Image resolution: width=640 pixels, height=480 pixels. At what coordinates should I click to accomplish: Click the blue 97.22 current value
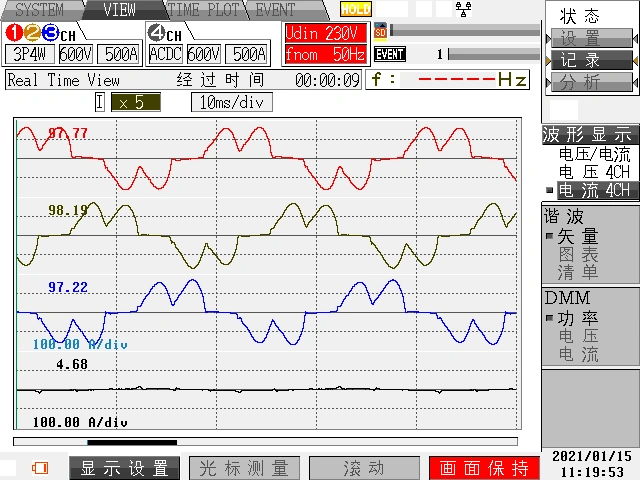[68, 287]
